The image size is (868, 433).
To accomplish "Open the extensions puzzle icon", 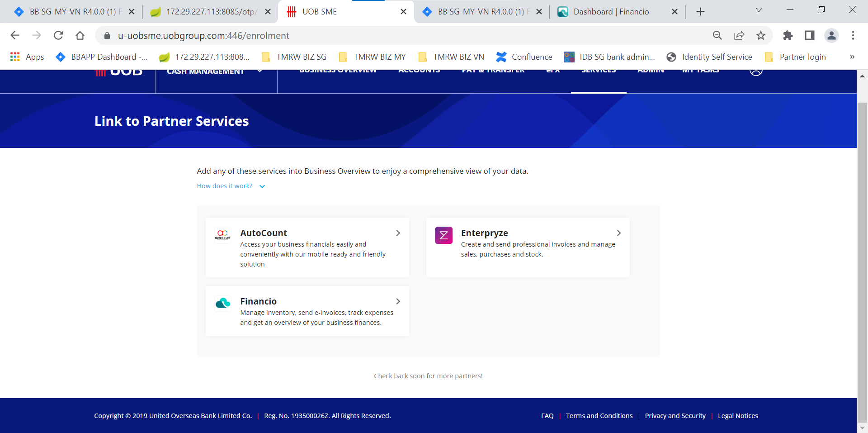I will 788,35.
